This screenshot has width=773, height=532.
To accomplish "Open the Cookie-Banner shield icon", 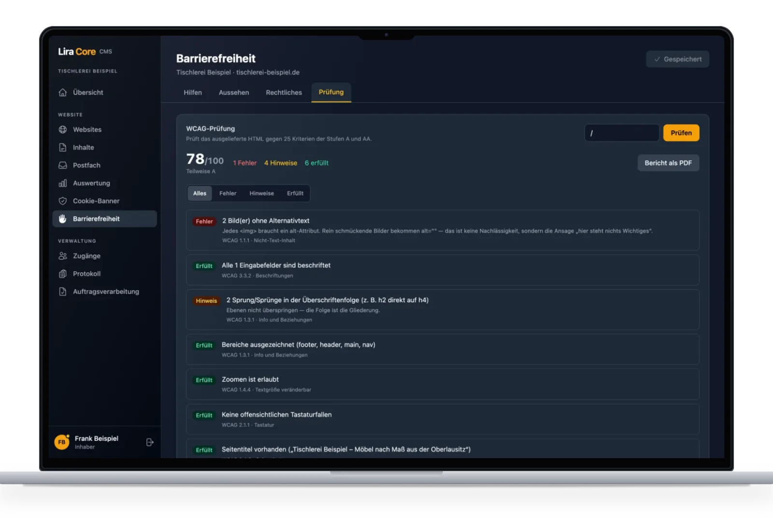I will 63,201.
